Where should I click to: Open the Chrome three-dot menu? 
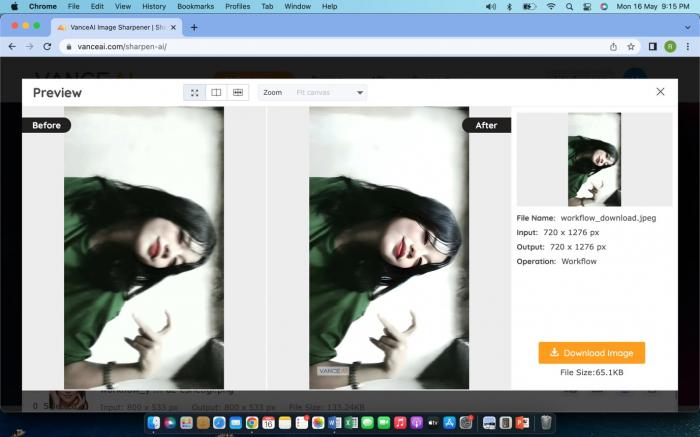[688, 46]
